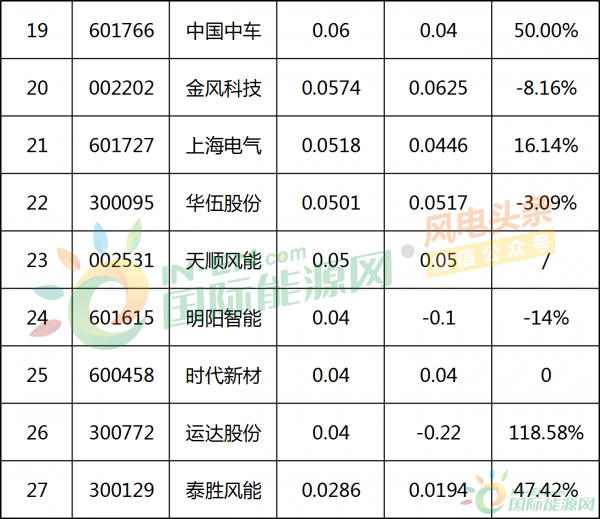Select company name 明阳智能

click(223, 318)
